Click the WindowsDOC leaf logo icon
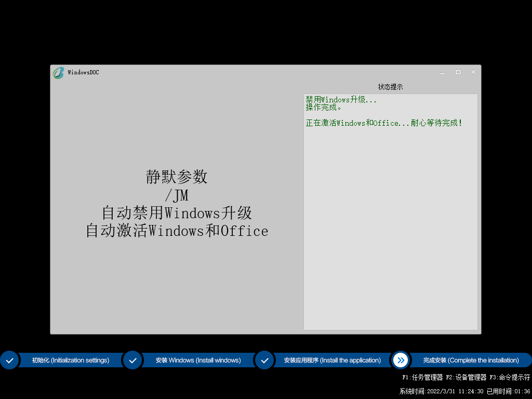532x399 pixels. tap(58, 73)
